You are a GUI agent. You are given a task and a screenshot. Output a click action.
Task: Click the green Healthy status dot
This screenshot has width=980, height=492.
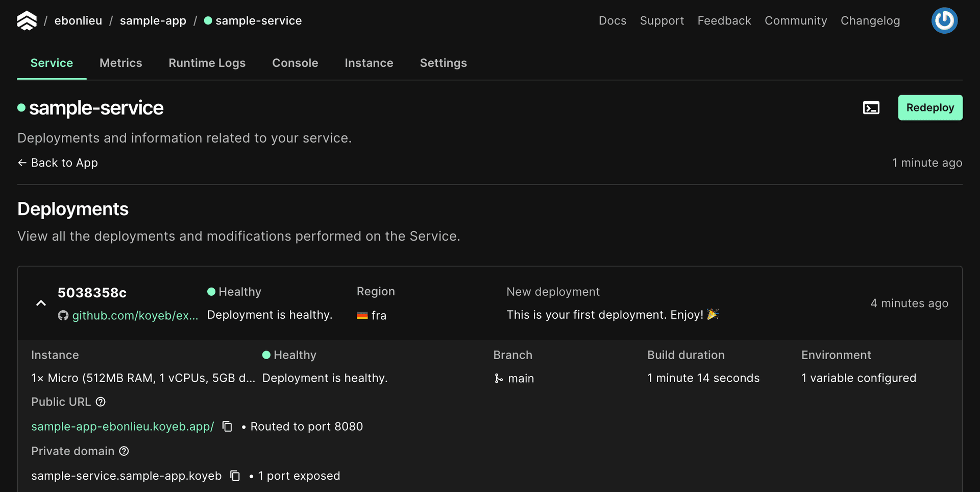(x=211, y=291)
